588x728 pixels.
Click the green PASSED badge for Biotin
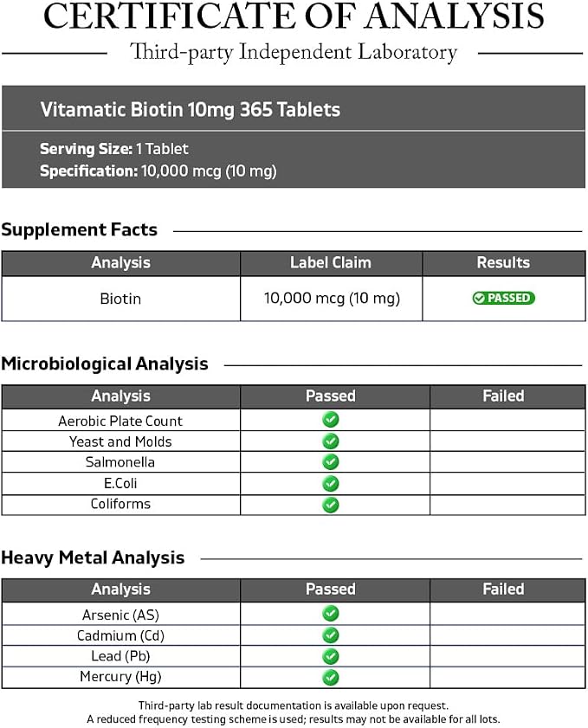(x=503, y=298)
